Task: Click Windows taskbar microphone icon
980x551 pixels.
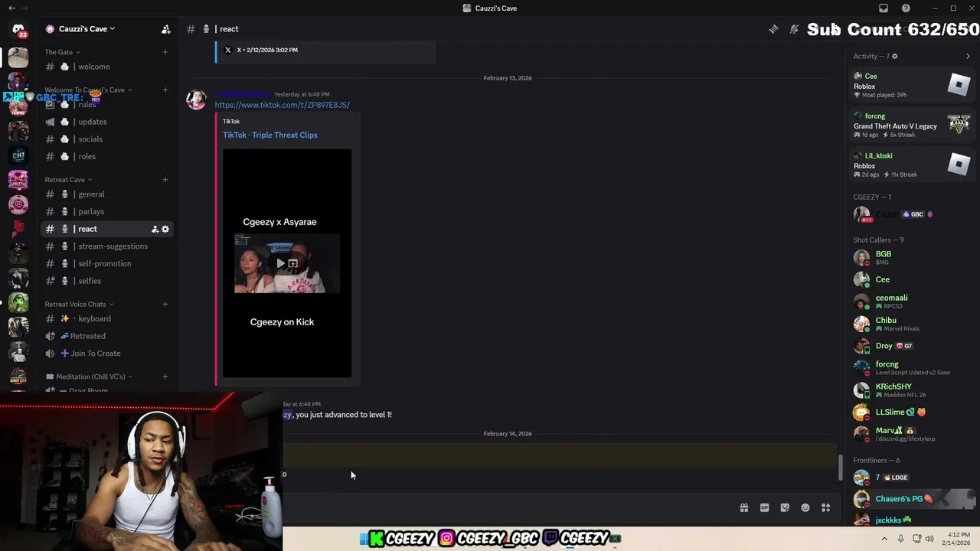Action: [x=900, y=539]
